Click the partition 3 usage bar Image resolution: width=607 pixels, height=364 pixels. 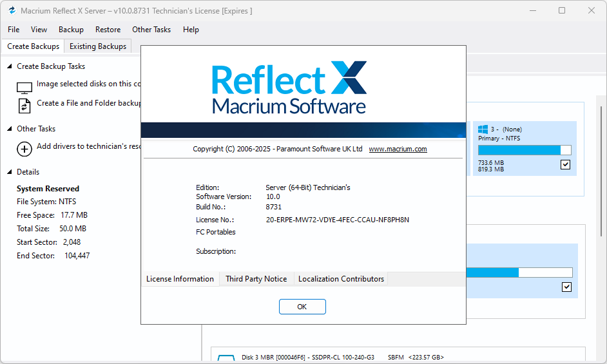[525, 150]
